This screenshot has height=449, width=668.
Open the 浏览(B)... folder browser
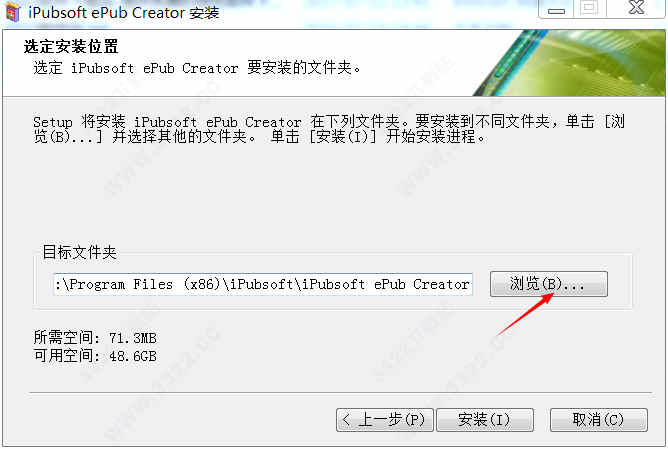coord(549,284)
